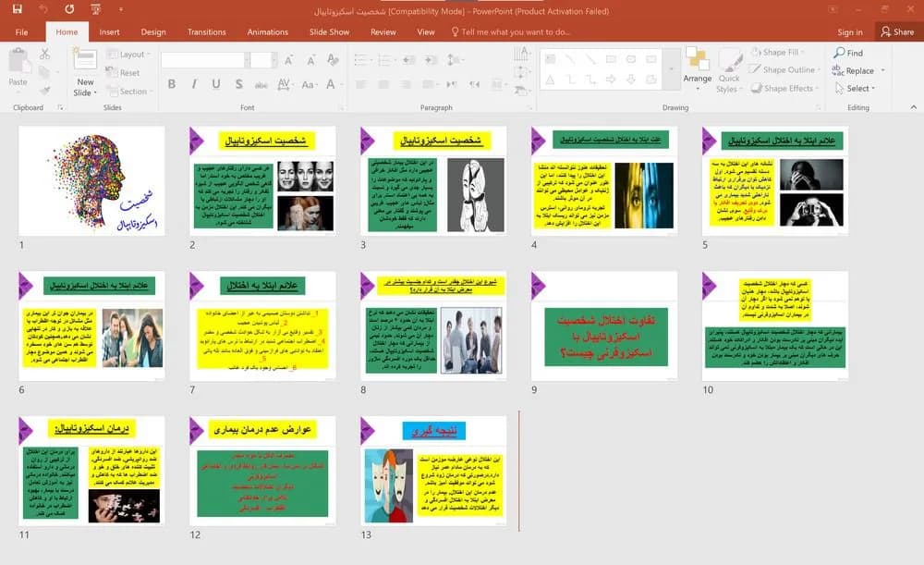Select slide 1 thumbnail with colorful head
This screenshot has width=924, height=565.
point(91,180)
